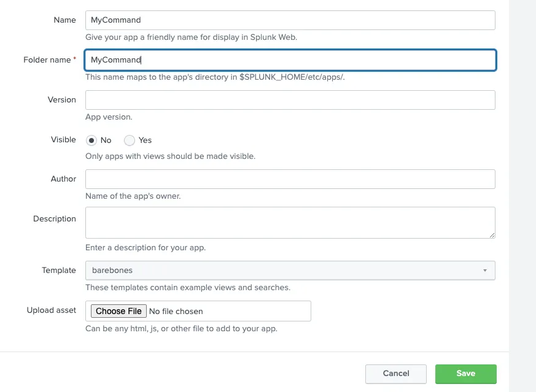Click the Save button
Screen dimensions: 536x392
click(465, 374)
